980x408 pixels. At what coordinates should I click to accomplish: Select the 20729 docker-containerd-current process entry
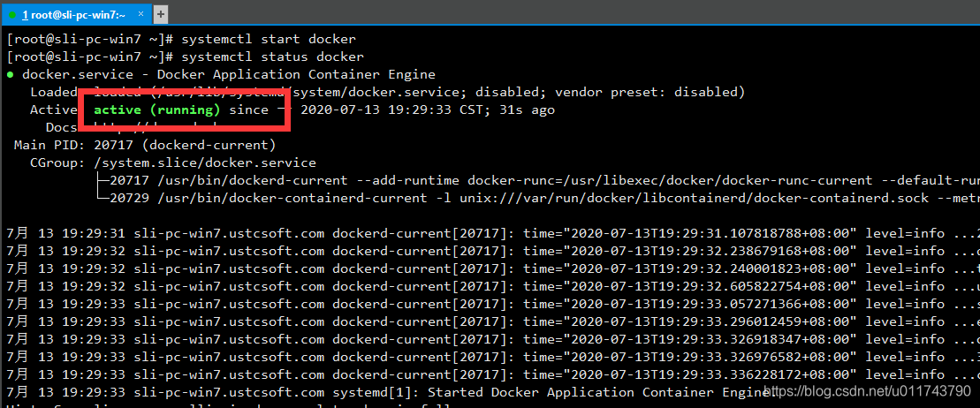(x=537, y=199)
